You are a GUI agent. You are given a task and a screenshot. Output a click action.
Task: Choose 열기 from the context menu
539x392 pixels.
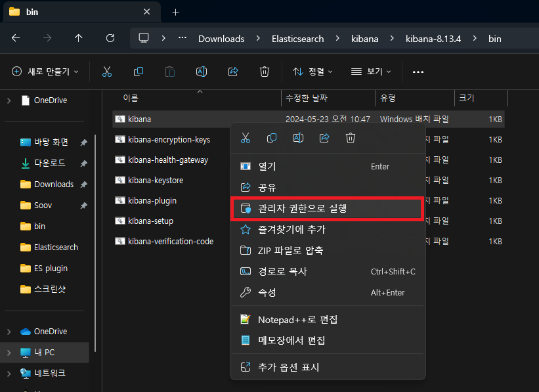tap(328, 166)
